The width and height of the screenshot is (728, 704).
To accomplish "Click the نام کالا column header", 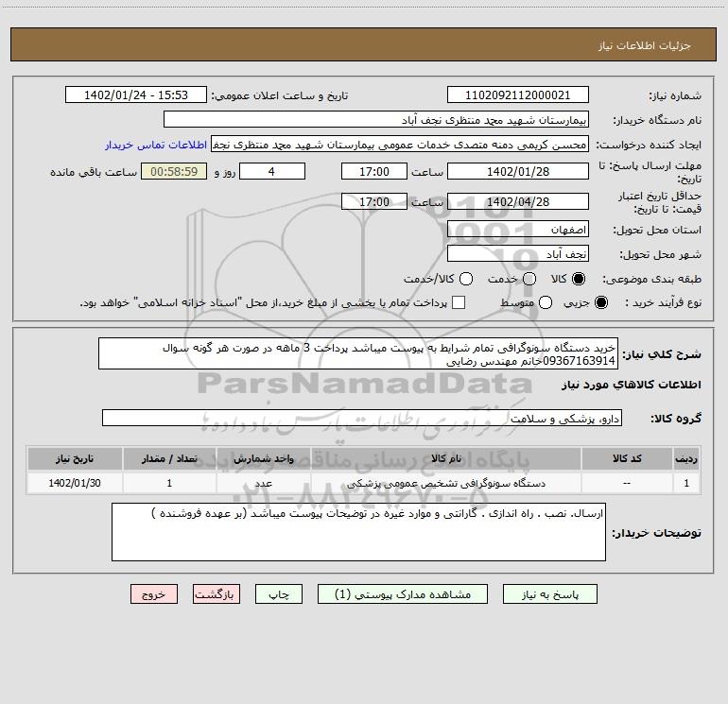I will coord(445,458).
